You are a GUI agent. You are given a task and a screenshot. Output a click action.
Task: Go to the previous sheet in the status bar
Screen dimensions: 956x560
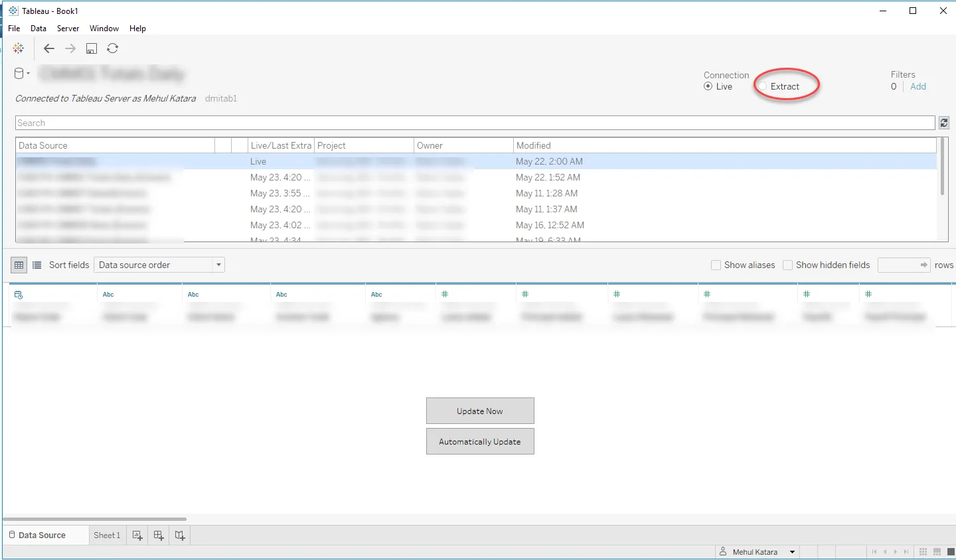885,552
